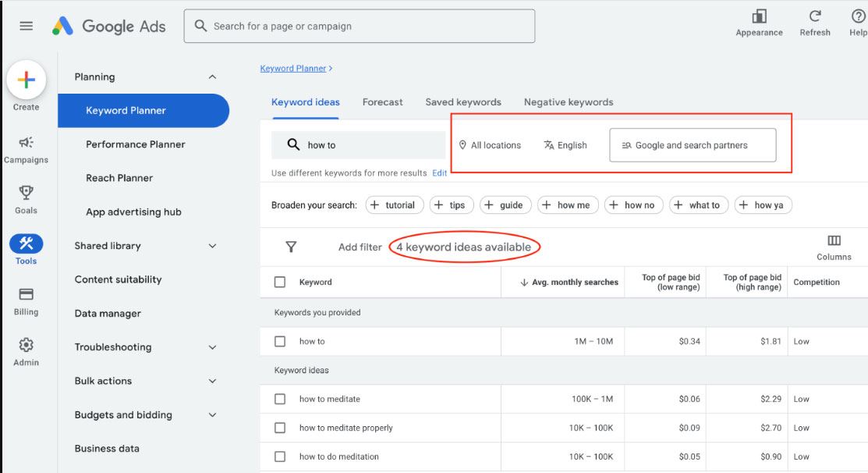The image size is (868, 473).
Task: Add 'how no' suggestion chip
Action: (633, 205)
